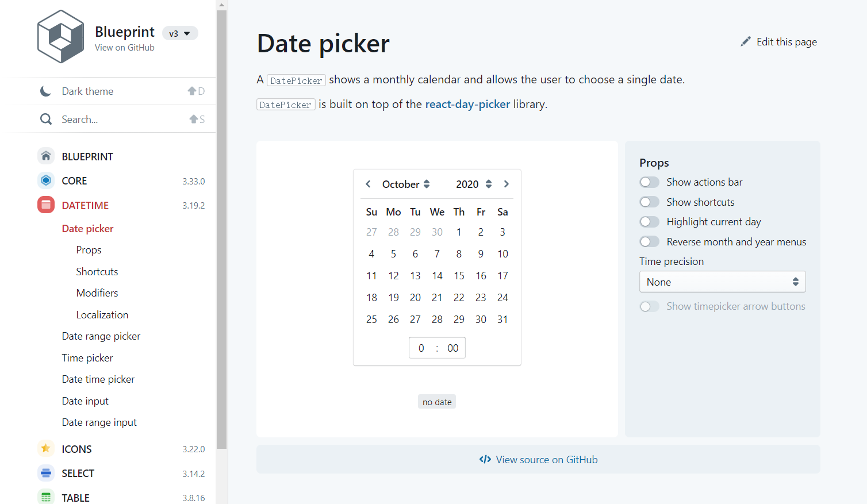This screenshot has height=504, width=867.
Task: Open the v3 version dropdown
Action: (180, 34)
